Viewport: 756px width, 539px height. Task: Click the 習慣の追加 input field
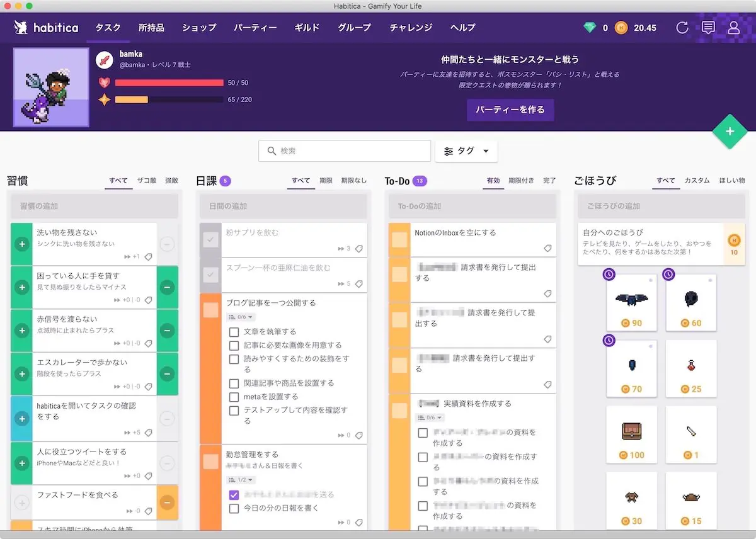pyautogui.click(x=94, y=207)
